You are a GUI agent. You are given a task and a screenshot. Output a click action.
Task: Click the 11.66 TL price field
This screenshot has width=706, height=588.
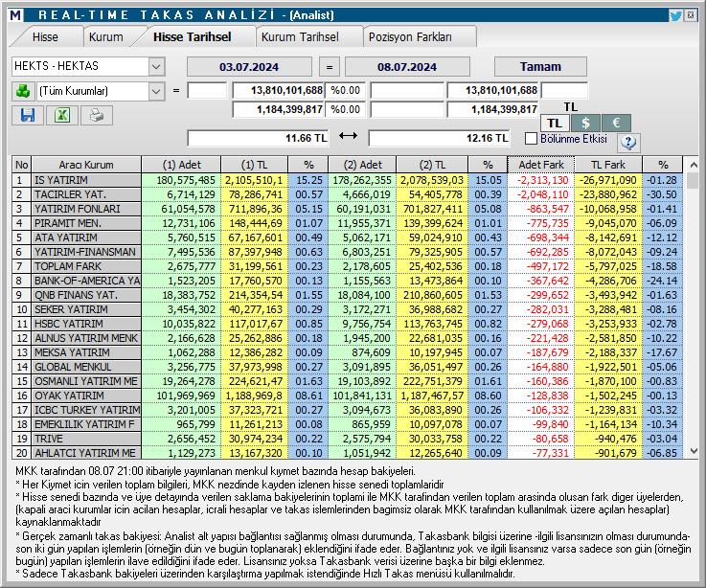(x=258, y=138)
